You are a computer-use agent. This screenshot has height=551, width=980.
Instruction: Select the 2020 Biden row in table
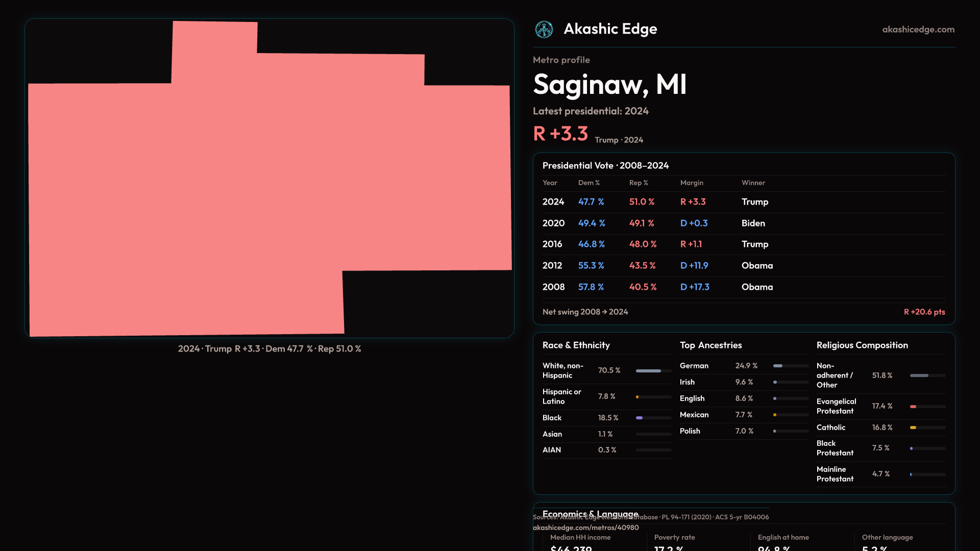coord(743,223)
